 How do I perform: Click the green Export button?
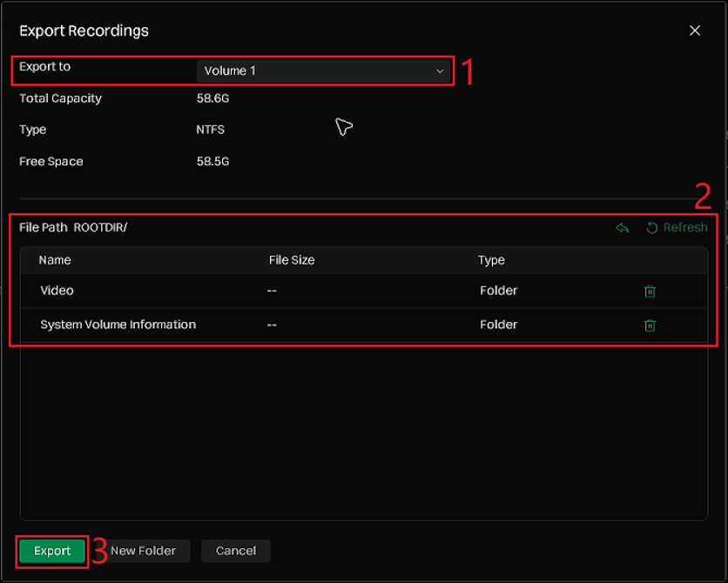click(x=52, y=551)
